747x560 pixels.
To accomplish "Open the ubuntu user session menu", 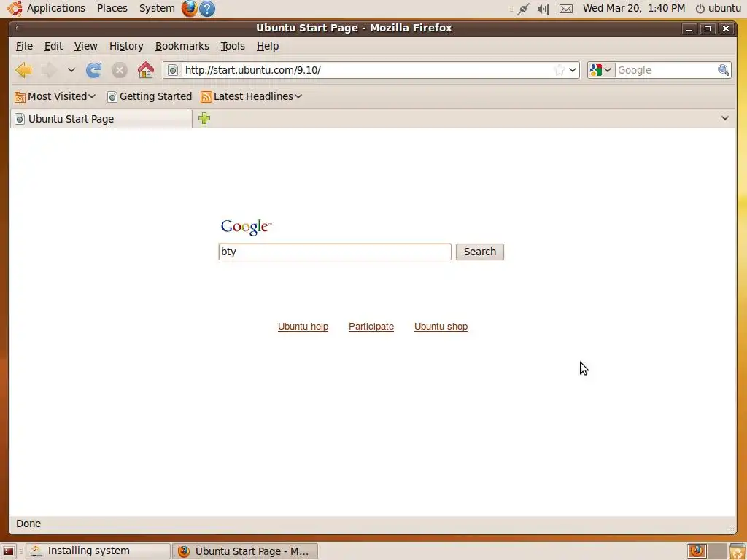I will pos(719,8).
